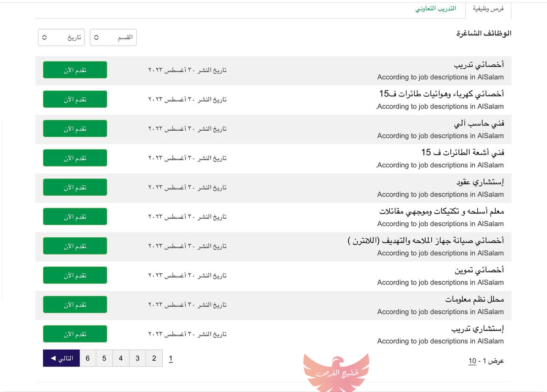
Task: Apply now for أخصائي تدريب job
Action: point(75,70)
